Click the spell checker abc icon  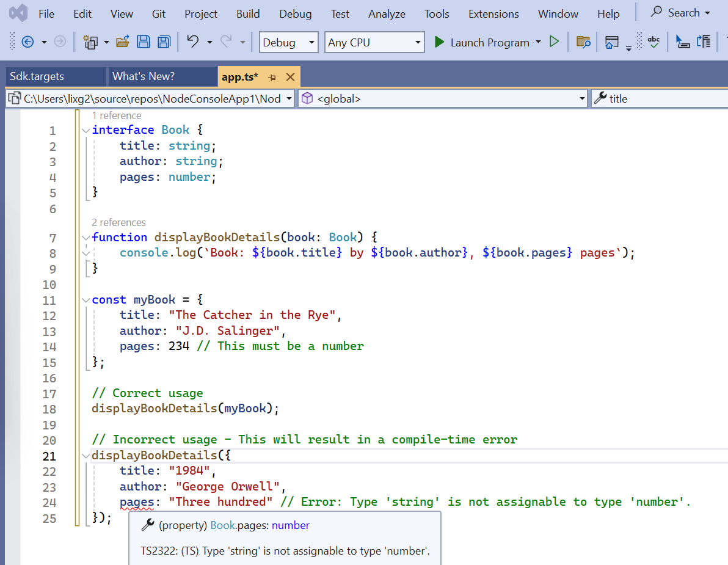(653, 42)
